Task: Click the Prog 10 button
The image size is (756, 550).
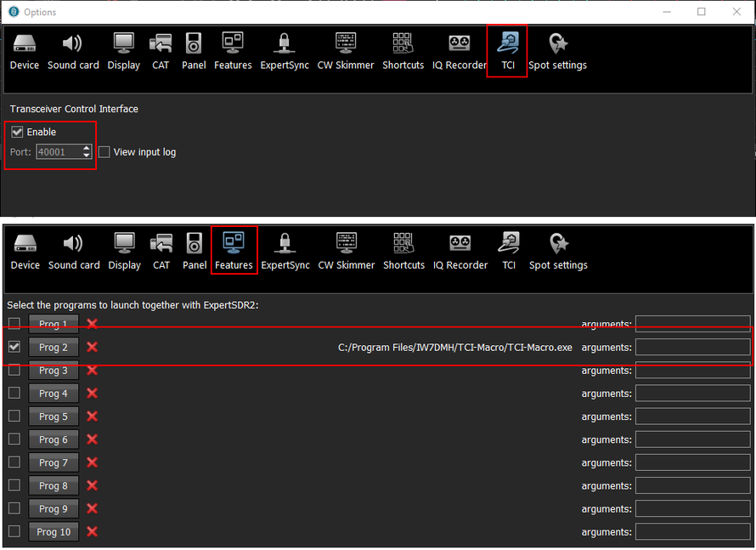Action: [x=54, y=531]
